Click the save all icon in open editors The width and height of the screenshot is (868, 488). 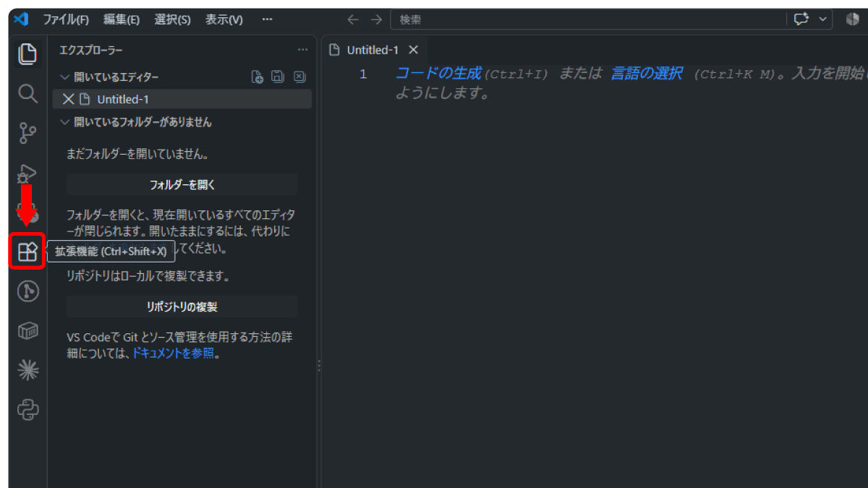[278, 77]
